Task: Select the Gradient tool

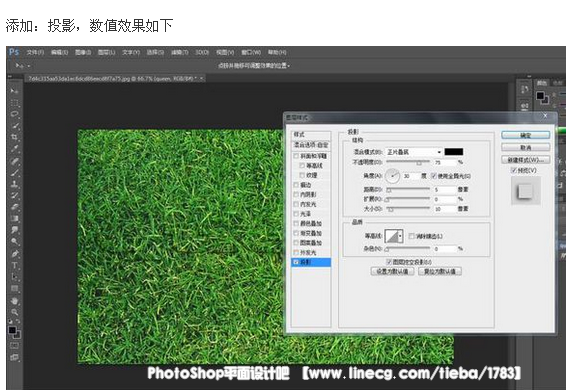Action: [14, 218]
